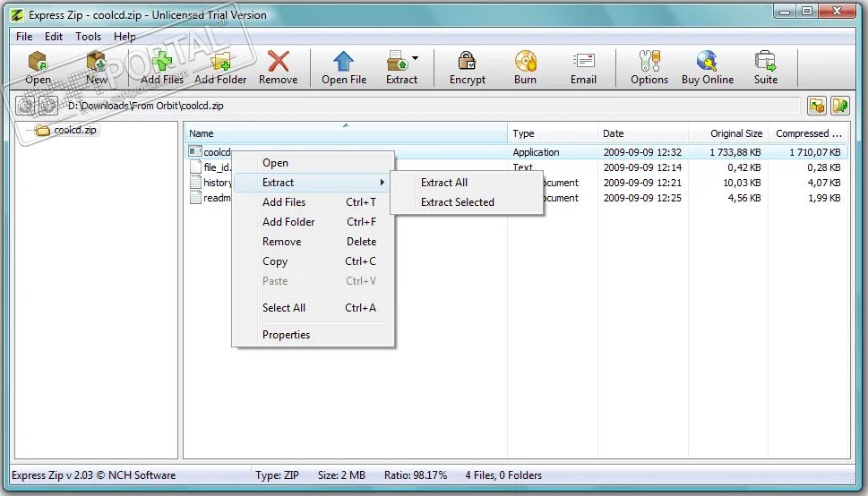Click 'Express Zip v 2.03 © NCH Software'
The height and width of the screenshot is (496, 868).
(93, 475)
